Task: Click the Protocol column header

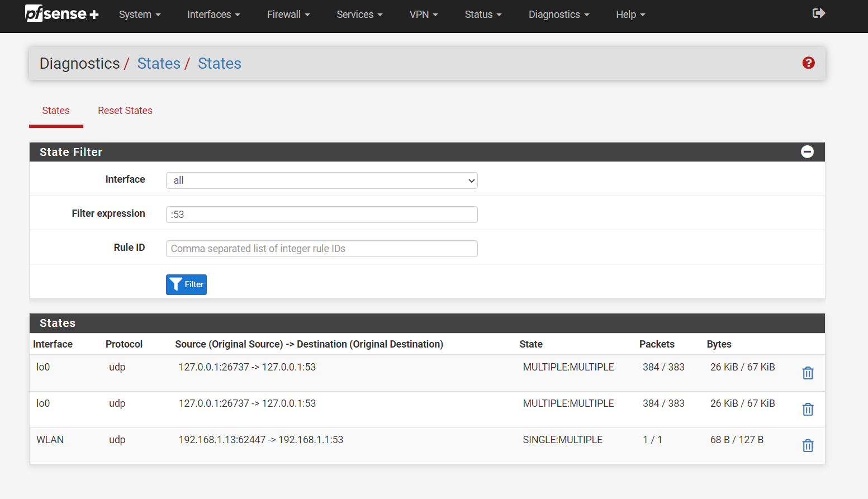Action: (124, 344)
